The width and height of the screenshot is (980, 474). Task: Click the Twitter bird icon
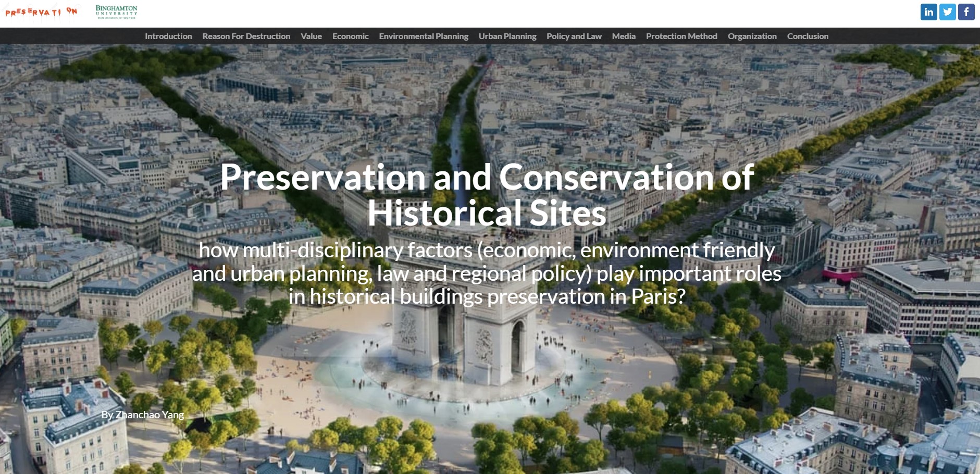pyautogui.click(x=947, y=12)
